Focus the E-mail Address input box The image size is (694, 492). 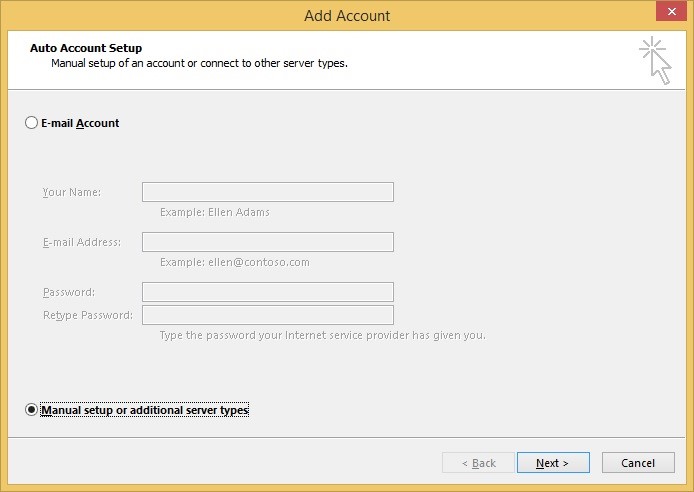tap(268, 242)
